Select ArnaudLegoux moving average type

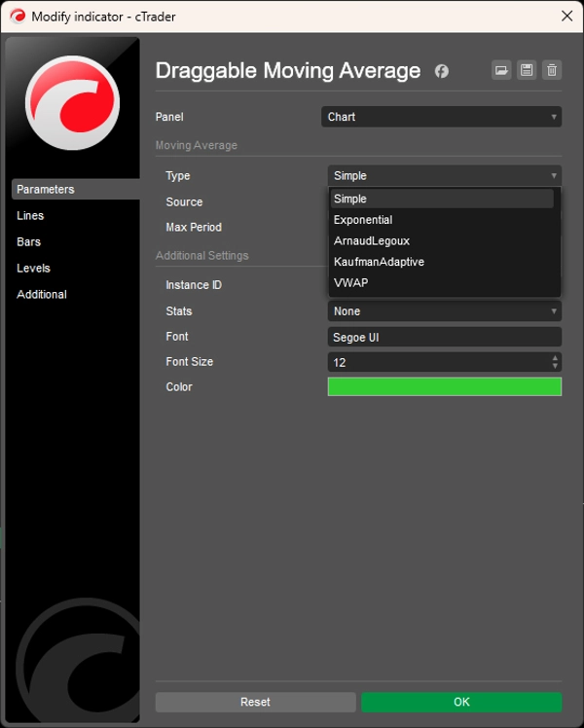[372, 241]
